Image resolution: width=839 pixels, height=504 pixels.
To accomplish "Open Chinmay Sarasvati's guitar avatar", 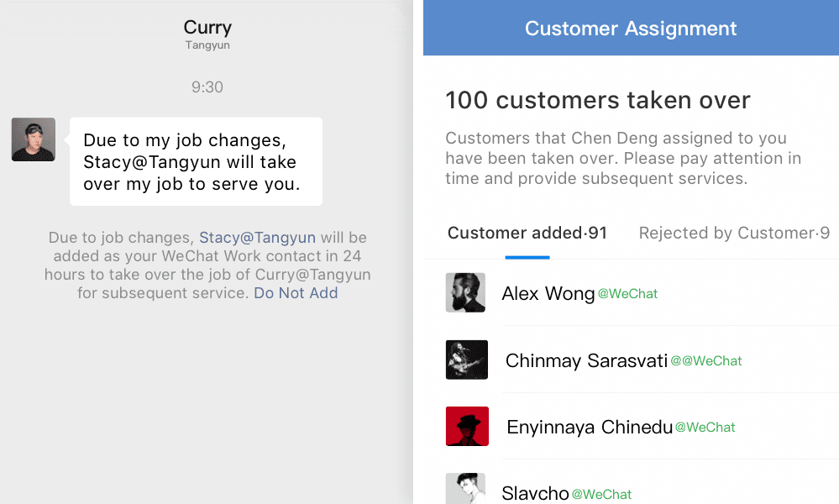I will [x=467, y=360].
